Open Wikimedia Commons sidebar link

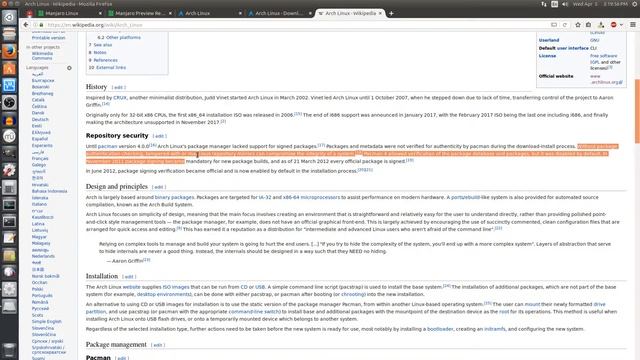click(42, 56)
